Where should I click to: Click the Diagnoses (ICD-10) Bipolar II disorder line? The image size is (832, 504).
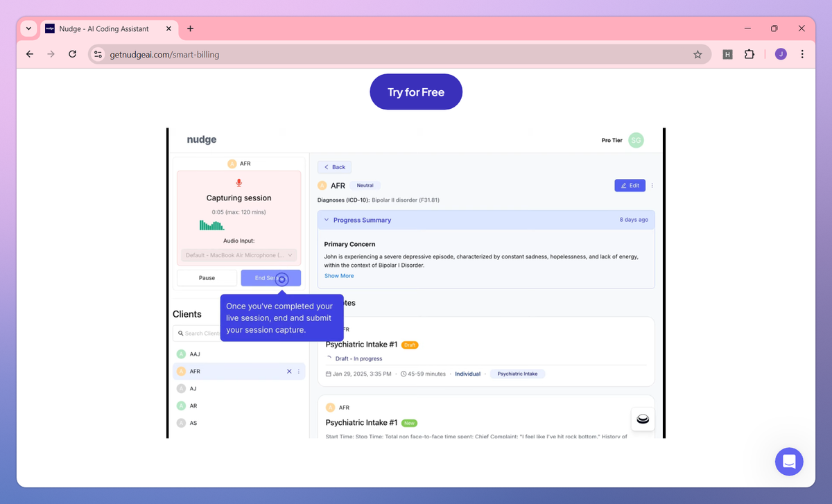pos(379,200)
